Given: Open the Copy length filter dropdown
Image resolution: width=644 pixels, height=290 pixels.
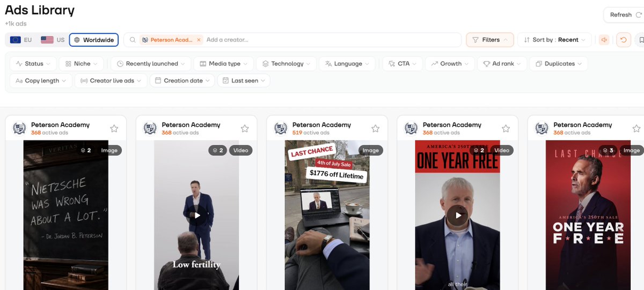Looking at the screenshot, I should click(41, 80).
